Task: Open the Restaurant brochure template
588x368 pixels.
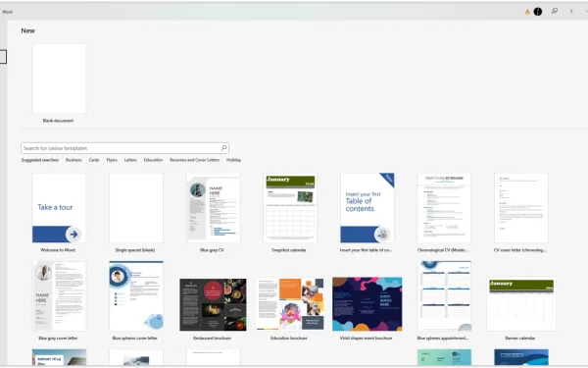Action: [x=213, y=304]
